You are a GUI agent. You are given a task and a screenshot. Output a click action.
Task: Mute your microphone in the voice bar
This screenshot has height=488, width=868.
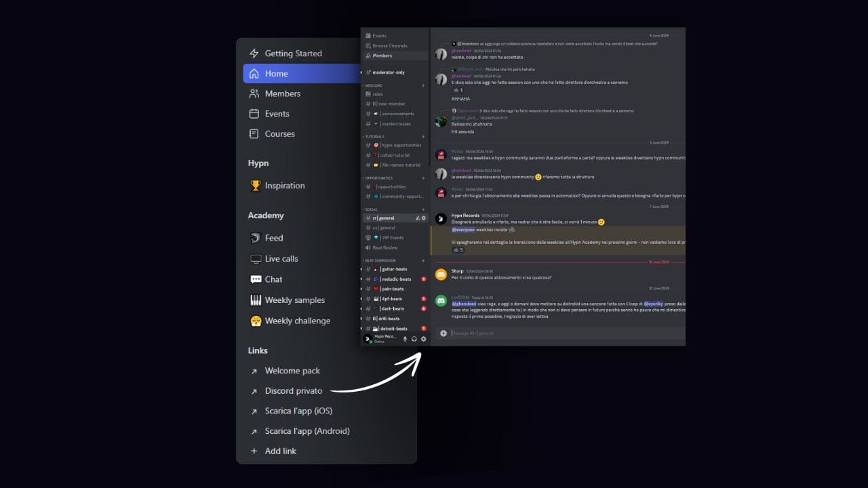[x=406, y=339]
